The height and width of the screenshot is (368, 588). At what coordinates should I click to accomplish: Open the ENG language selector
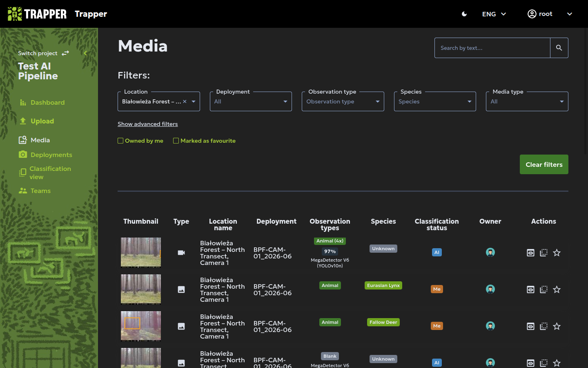494,14
